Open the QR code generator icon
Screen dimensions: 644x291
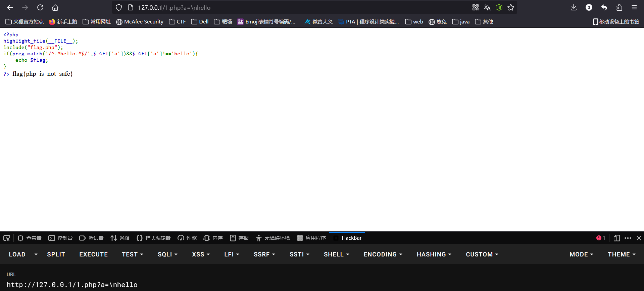476,7
